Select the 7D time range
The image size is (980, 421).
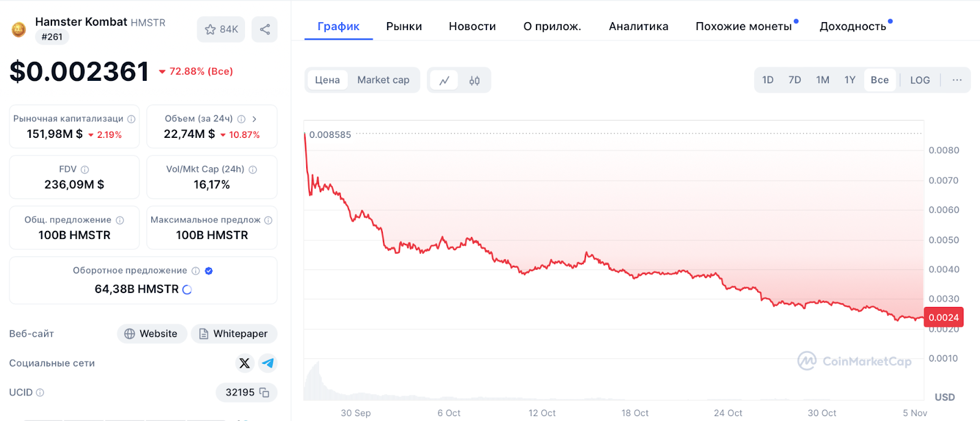click(794, 80)
